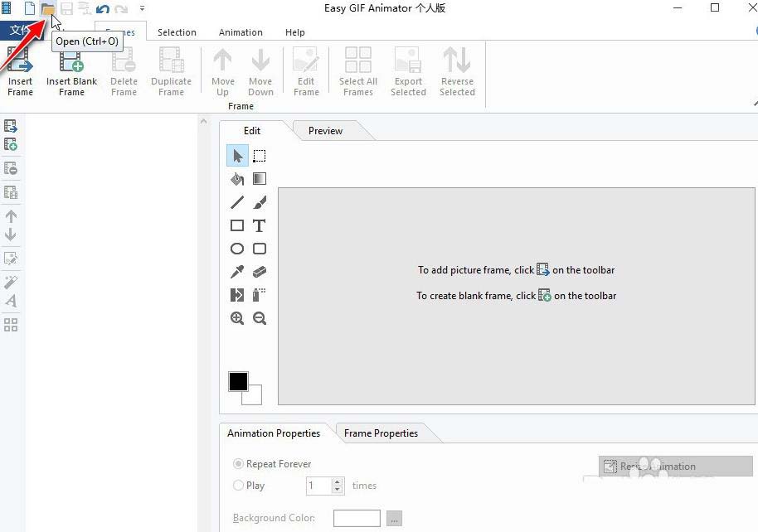Open the Animation ribbon tab
The height and width of the screenshot is (532, 758).
pos(241,32)
